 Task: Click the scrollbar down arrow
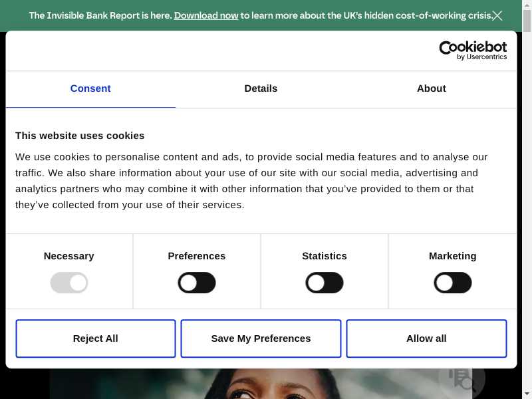[x=527, y=394]
